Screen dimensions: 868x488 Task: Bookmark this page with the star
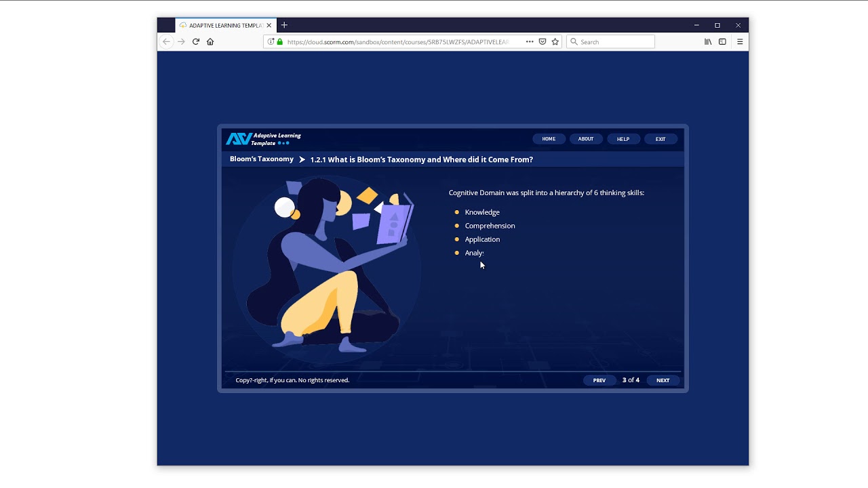pos(555,41)
